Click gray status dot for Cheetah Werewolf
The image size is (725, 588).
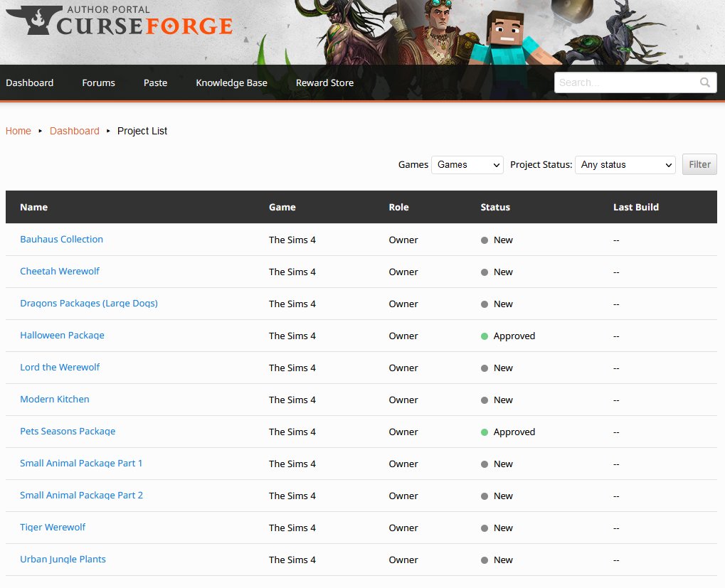[x=485, y=272]
